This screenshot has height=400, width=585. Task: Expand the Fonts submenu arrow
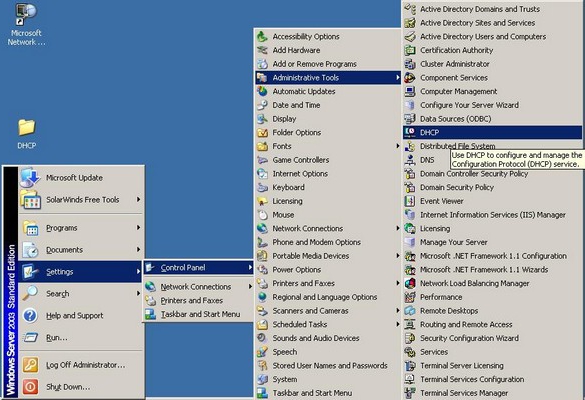398,146
